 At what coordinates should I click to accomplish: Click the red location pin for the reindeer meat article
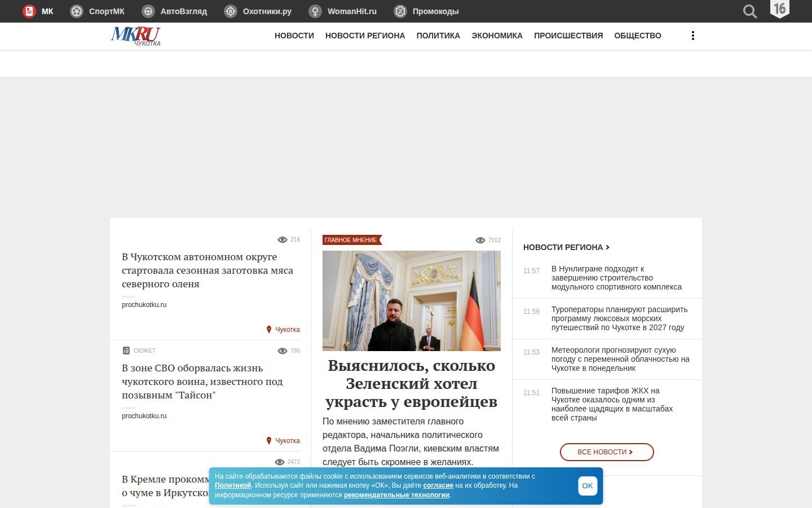tap(269, 330)
